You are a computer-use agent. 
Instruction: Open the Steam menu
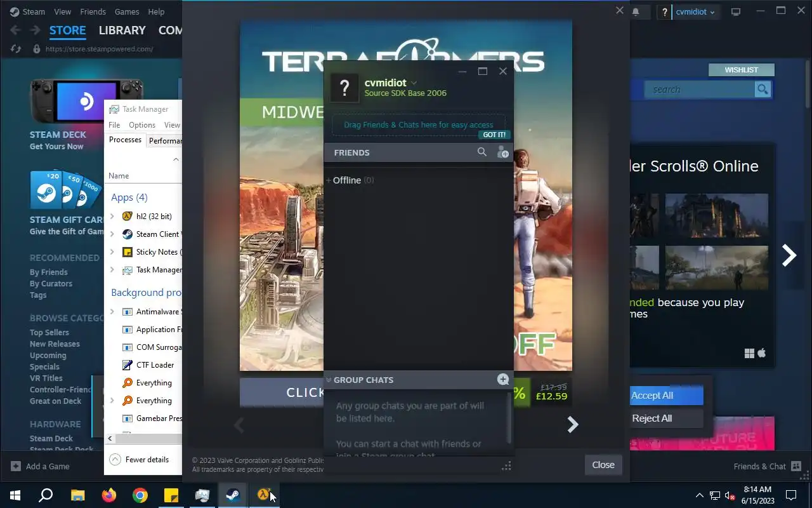34,11
